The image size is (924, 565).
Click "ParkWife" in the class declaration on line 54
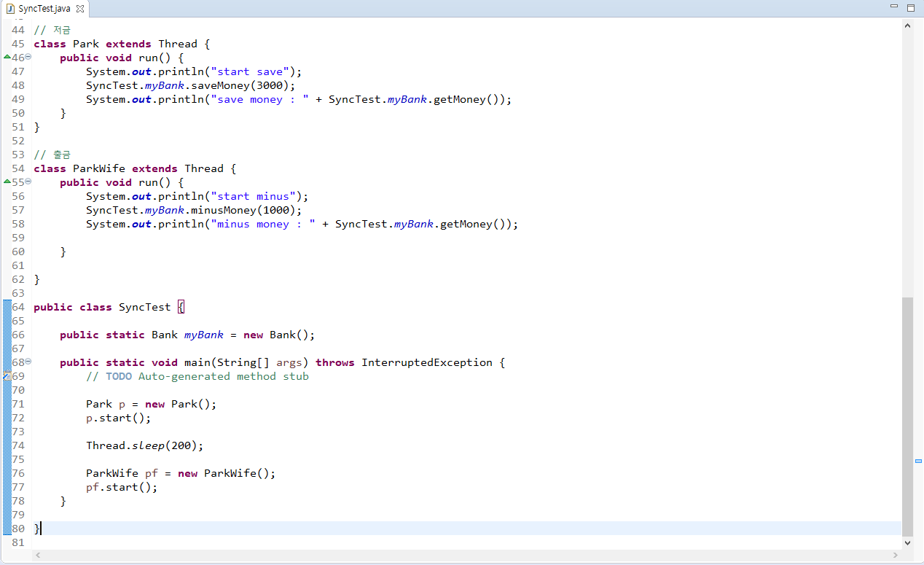[x=99, y=168]
